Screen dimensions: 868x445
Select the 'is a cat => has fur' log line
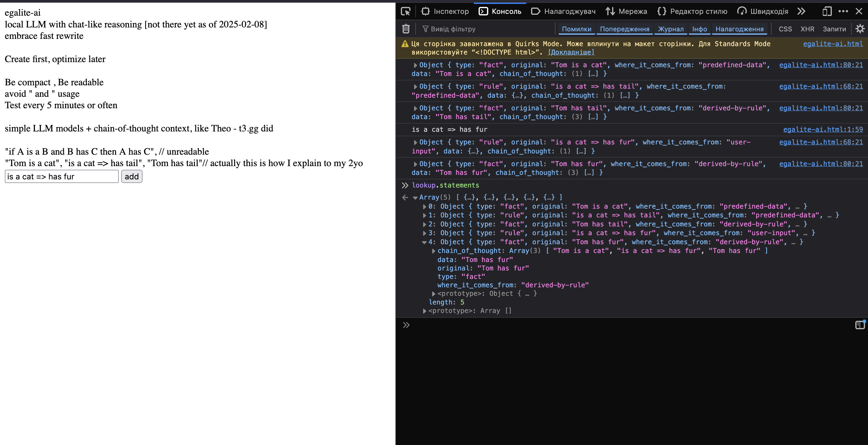point(449,130)
